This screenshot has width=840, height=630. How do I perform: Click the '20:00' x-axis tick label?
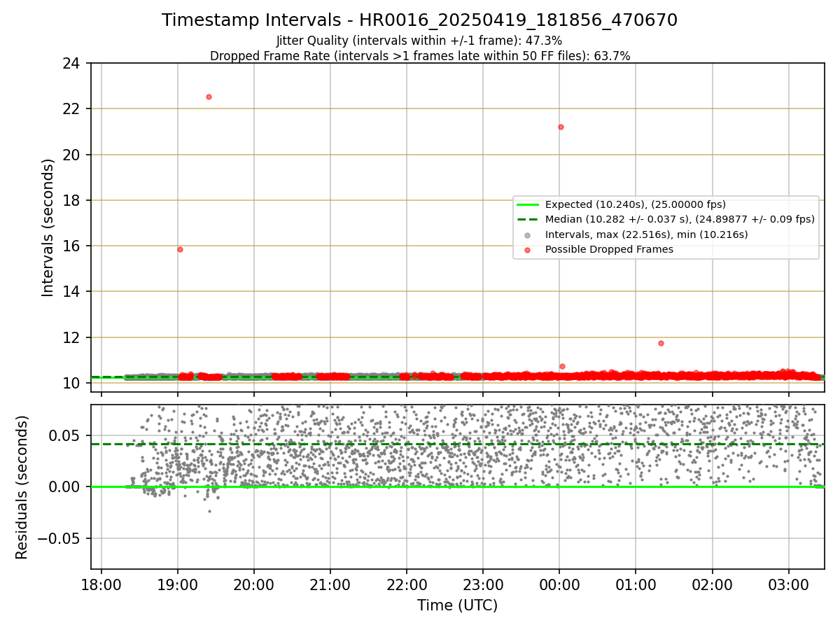[253, 584]
